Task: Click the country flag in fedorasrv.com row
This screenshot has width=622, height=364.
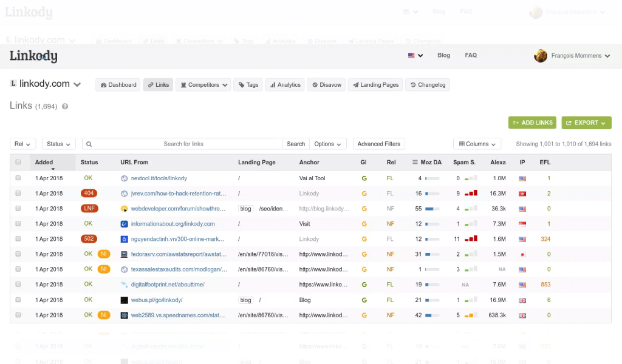Action: (522, 255)
